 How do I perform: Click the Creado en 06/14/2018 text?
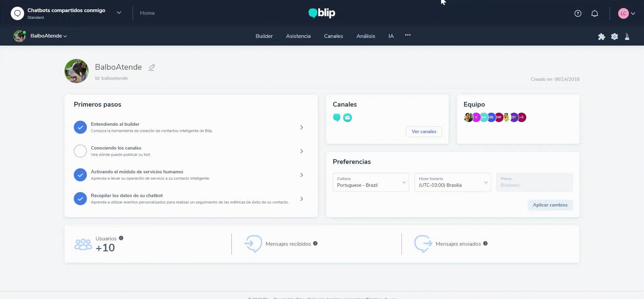[x=555, y=79]
